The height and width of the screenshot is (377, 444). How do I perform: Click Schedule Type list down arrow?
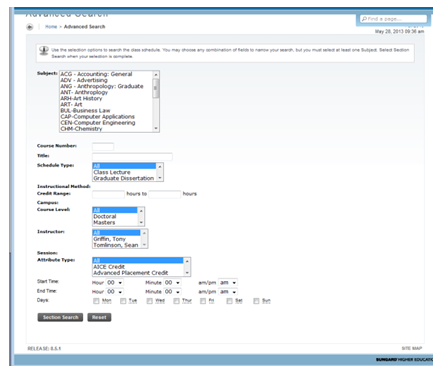[x=160, y=178]
